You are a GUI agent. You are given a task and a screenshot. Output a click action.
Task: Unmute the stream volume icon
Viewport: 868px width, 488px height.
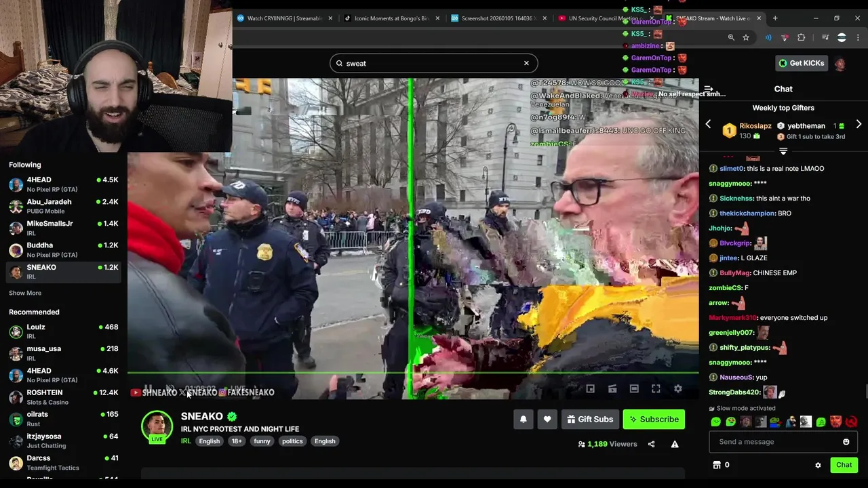pyautogui.click(x=170, y=389)
